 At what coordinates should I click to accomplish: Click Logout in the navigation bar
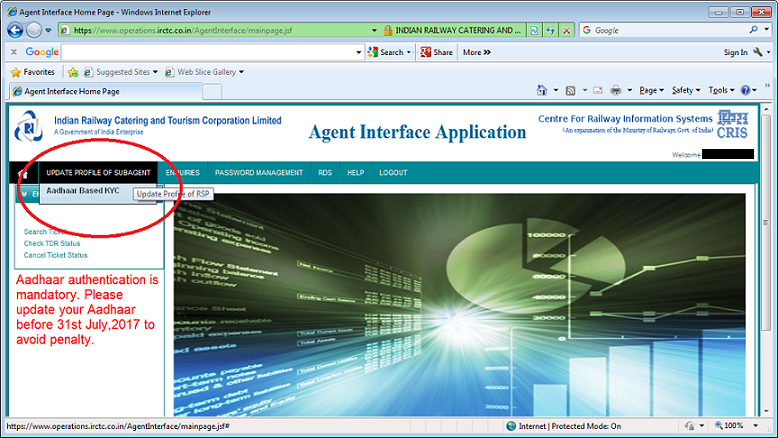coord(393,173)
